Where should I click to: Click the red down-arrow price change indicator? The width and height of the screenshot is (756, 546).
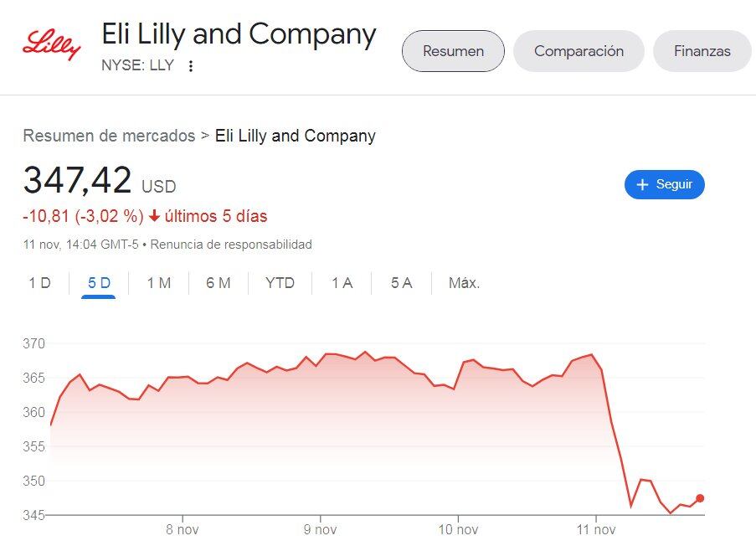(x=154, y=217)
